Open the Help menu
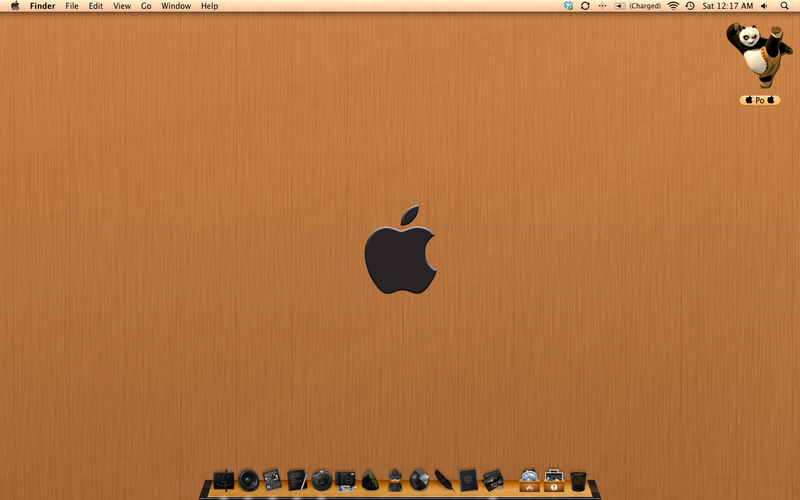Image resolution: width=800 pixels, height=500 pixels. point(209,6)
